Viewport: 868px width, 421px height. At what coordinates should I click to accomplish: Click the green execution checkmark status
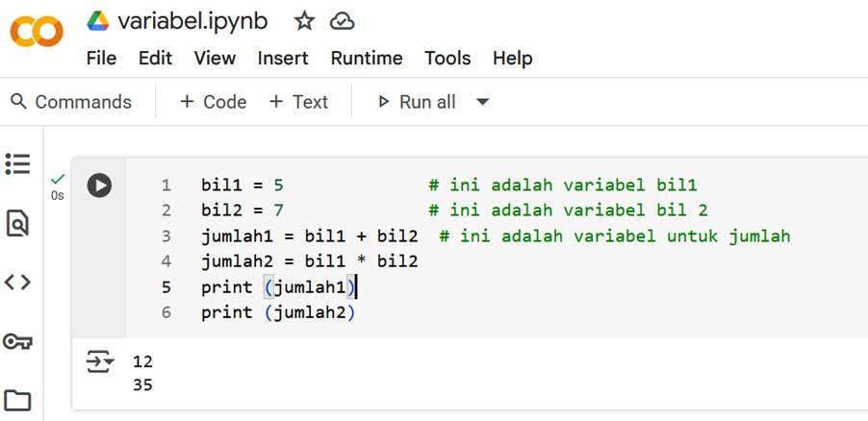coord(58,179)
